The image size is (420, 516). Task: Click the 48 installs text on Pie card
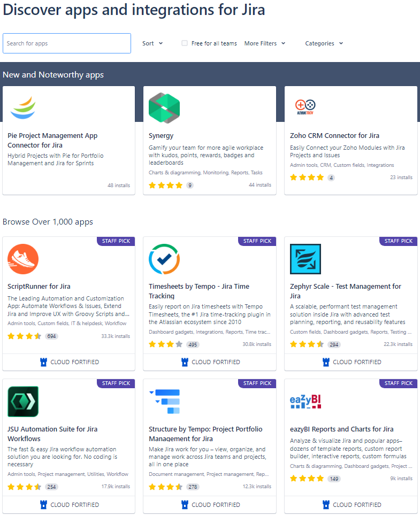pos(119,185)
